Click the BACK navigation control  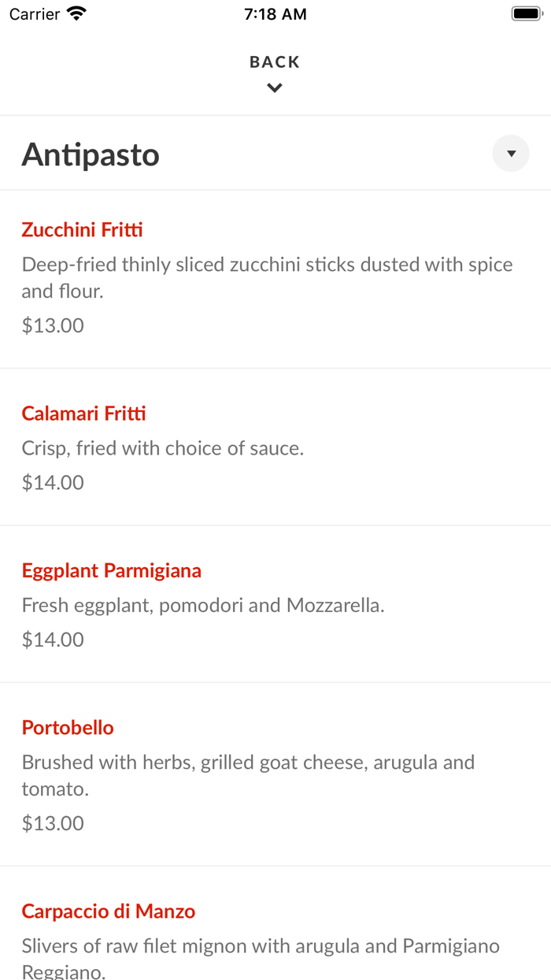(274, 61)
